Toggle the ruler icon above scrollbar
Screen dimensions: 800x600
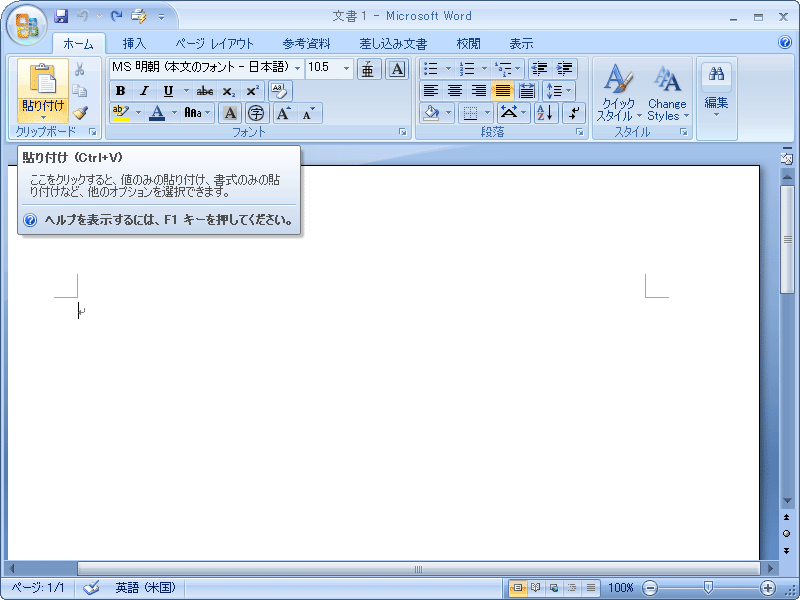(x=786, y=157)
